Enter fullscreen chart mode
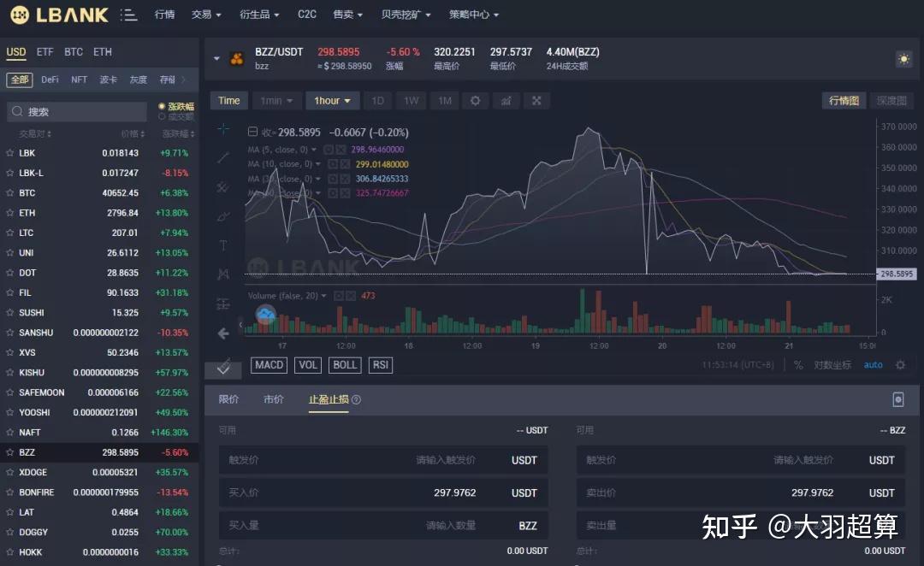The height and width of the screenshot is (566, 924). point(536,101)
